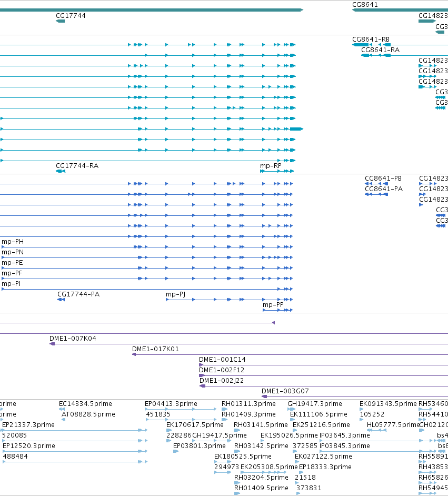
Task: Select BAC clone DME1-007K04
Action: pos(73,339)
